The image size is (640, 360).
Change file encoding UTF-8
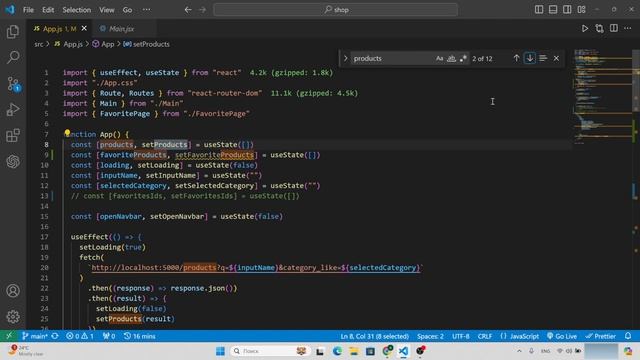[460, 336]
